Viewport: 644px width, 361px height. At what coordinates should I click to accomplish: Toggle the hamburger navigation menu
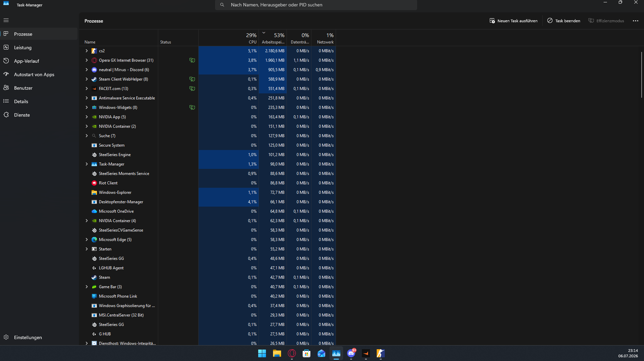pyautogui.click(x=6, y=20)
